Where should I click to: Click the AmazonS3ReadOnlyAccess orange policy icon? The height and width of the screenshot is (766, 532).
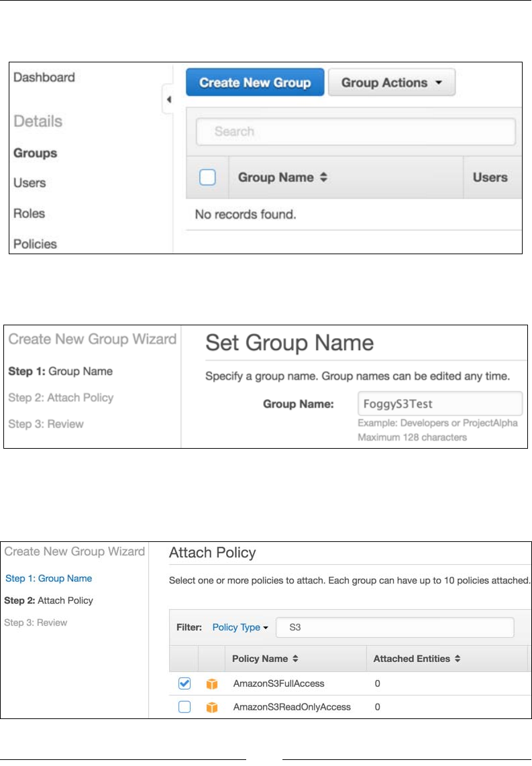point(212,707)
